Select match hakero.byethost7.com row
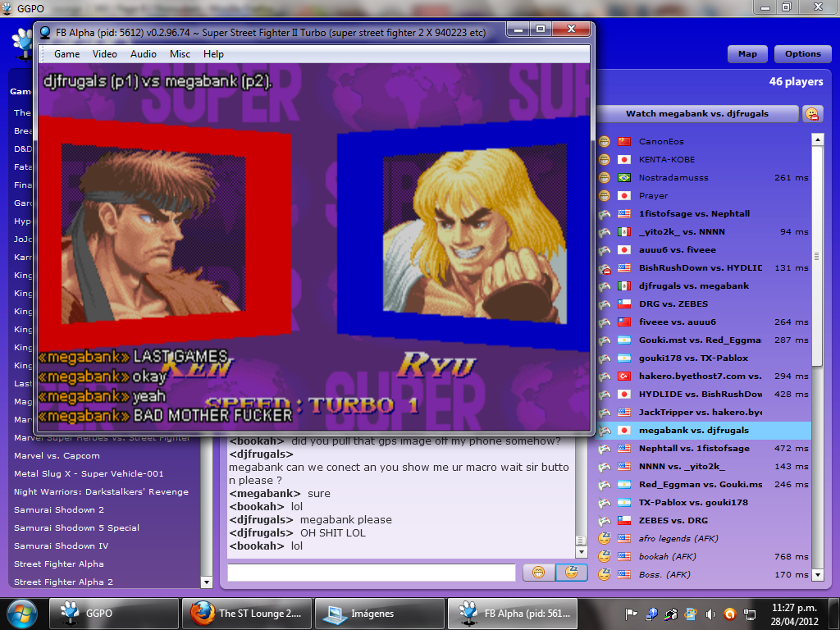 [704, 376]
